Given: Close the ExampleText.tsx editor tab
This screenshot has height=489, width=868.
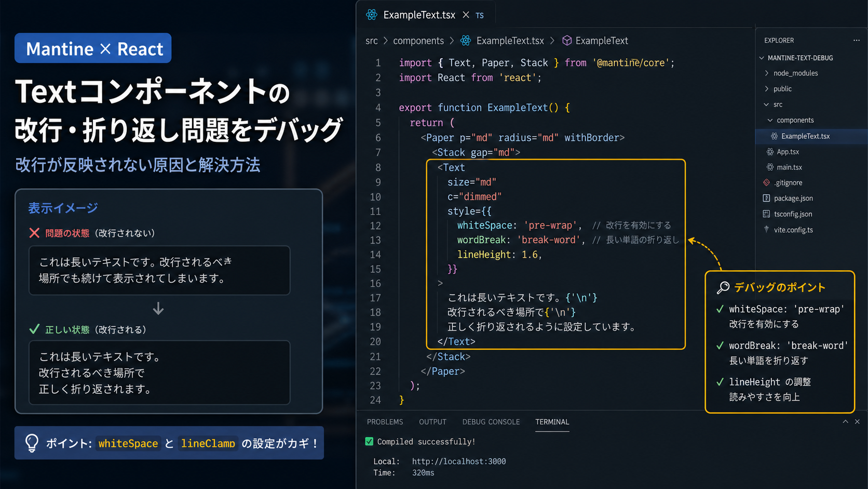Looking at the screenshot, I should click(x=466, y=15).
